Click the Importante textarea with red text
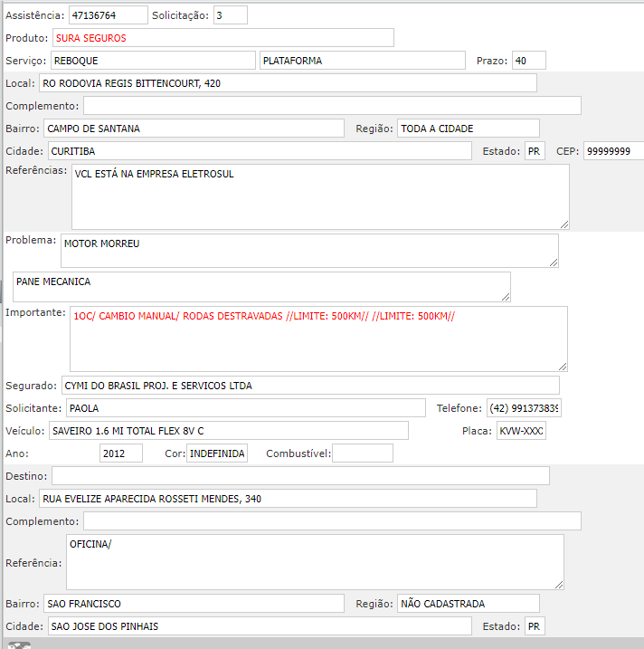 [318, 339]
